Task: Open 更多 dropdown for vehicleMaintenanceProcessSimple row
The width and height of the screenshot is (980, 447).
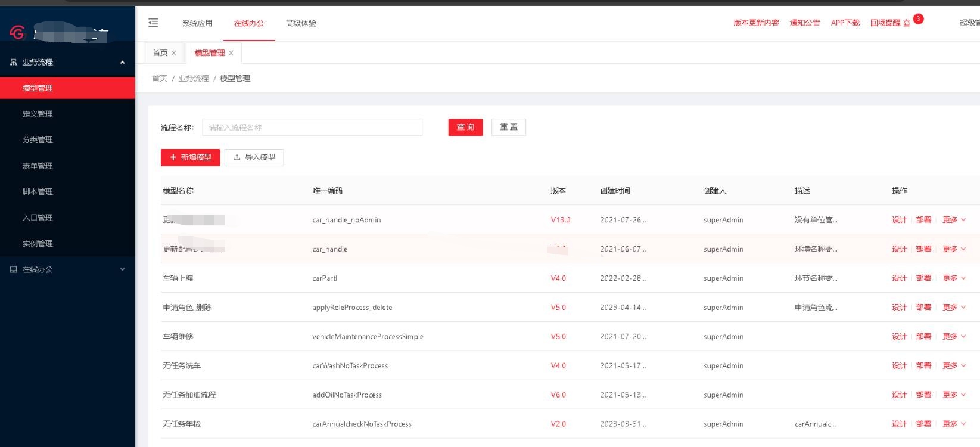Action: click(x=954, y=337)
